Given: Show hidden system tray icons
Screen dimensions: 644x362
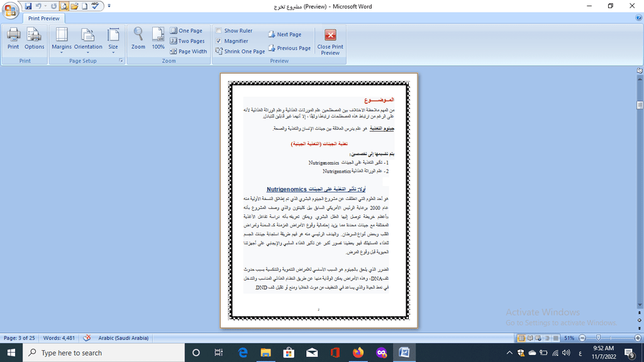Looking at the screenshot, I should (x=509, y=353).
